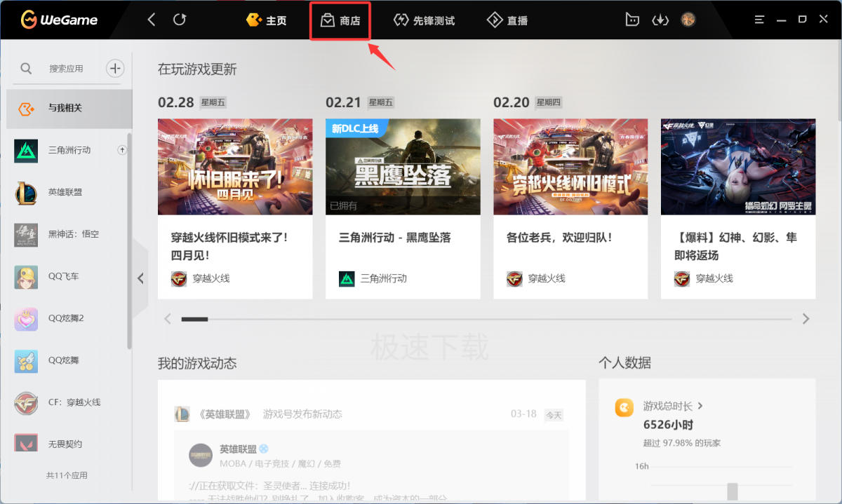Image resolution: width=842 pixels, height=504 pixels.
Task: Open the QQ飞车 icon in sidebar
Action: [x=27, y=277]
